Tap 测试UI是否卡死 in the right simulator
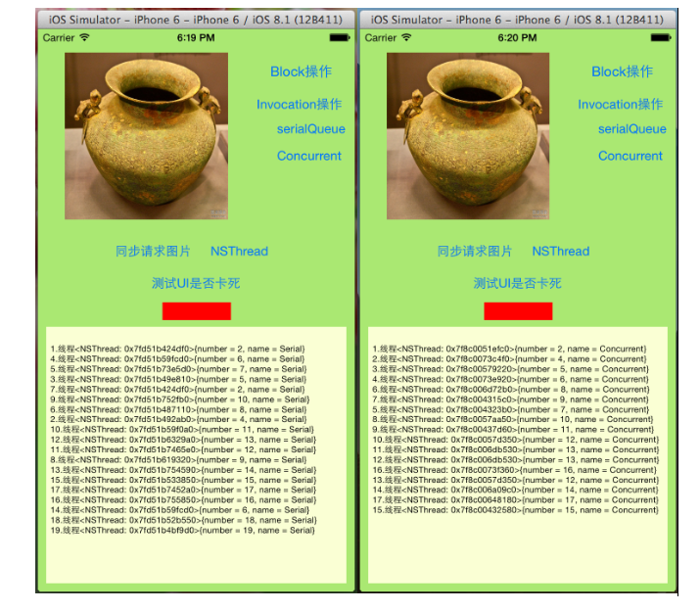This screenshot has height=611, width=700. [x=517, y=283]
